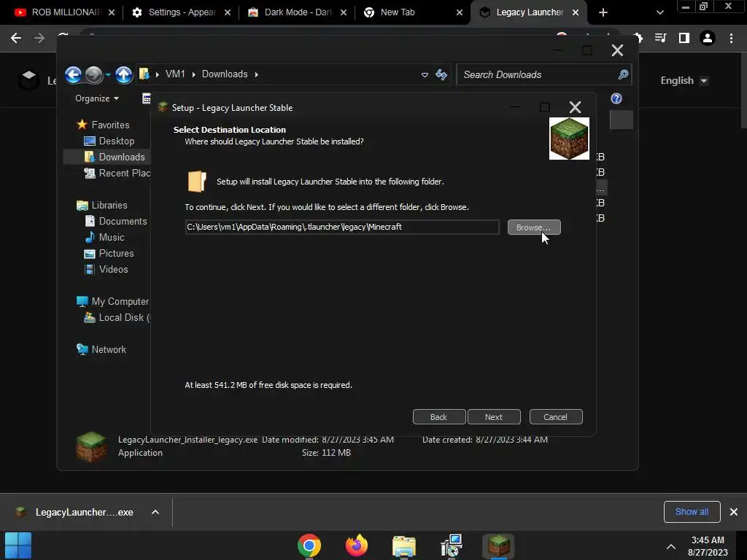Open Chrome from taskbar

click(309, 545)
